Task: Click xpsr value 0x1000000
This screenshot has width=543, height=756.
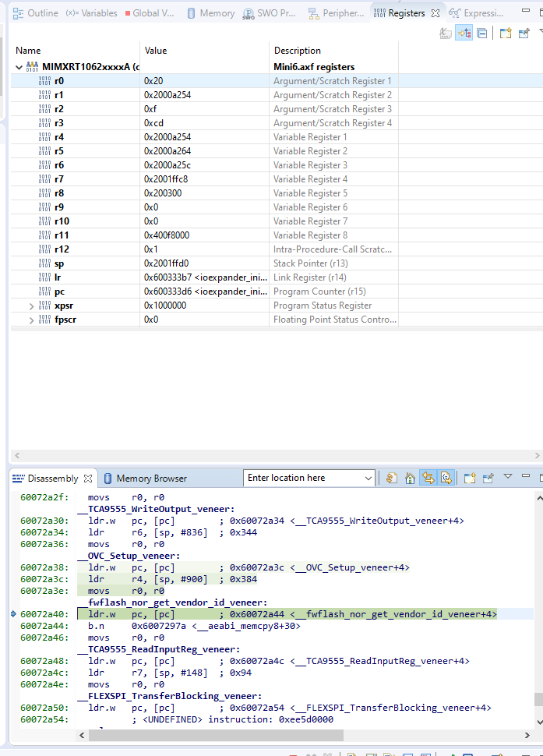Action: 165,306
